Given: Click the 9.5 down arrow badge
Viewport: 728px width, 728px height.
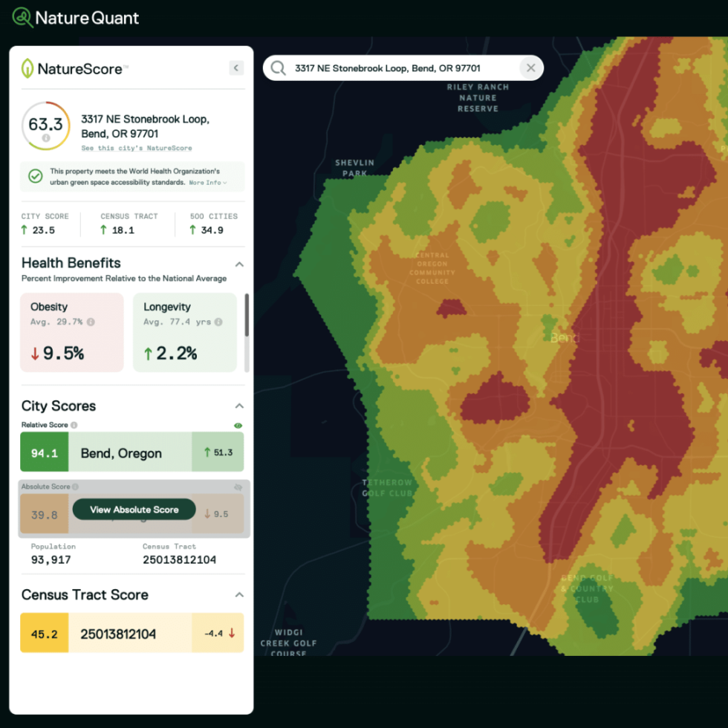Looking at the screenshot, I should pos(217,514).
